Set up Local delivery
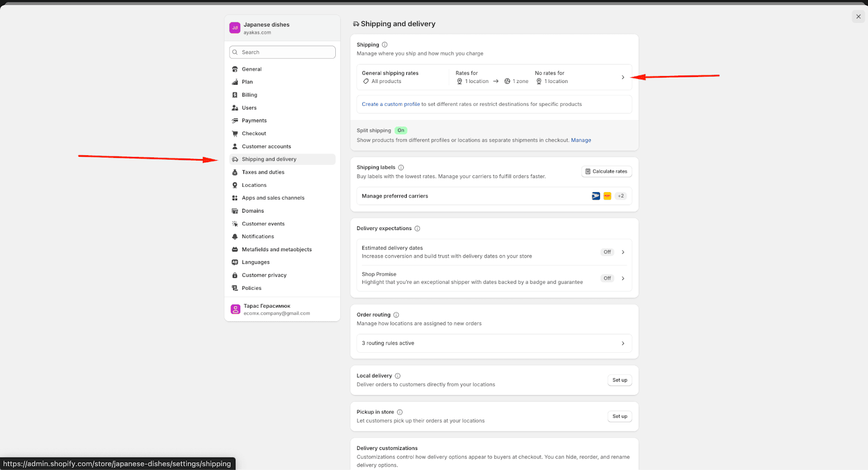Viewport: 868px width, 470px height. point(620,380)
